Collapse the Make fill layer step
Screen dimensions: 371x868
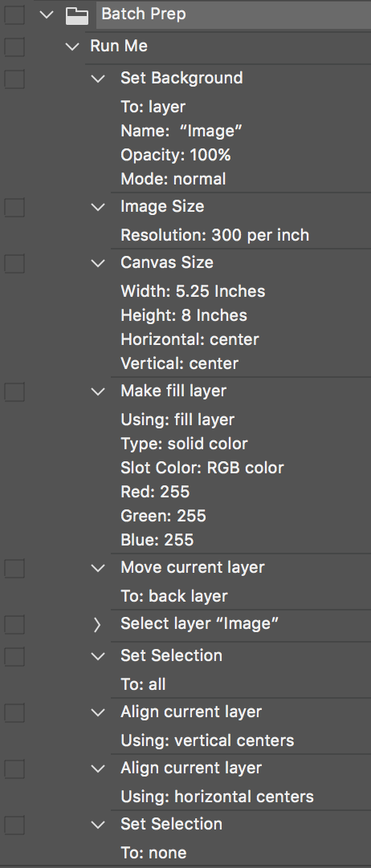98,391
